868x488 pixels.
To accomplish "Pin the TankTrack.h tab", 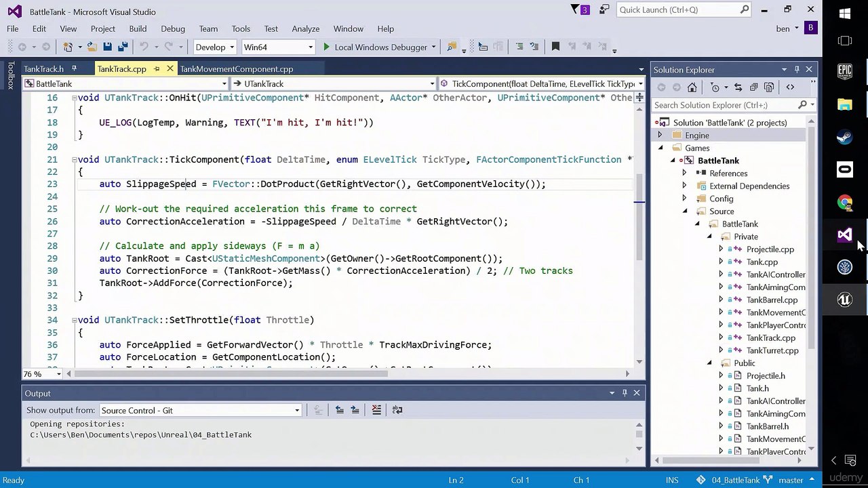I will pyautogui.click(x=74, y=69).
